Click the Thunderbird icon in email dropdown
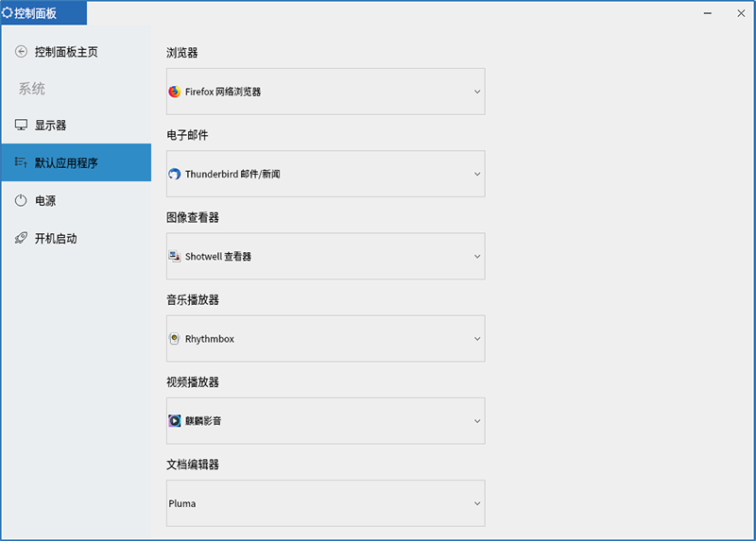The image size is (756, 541). [175, 174]
